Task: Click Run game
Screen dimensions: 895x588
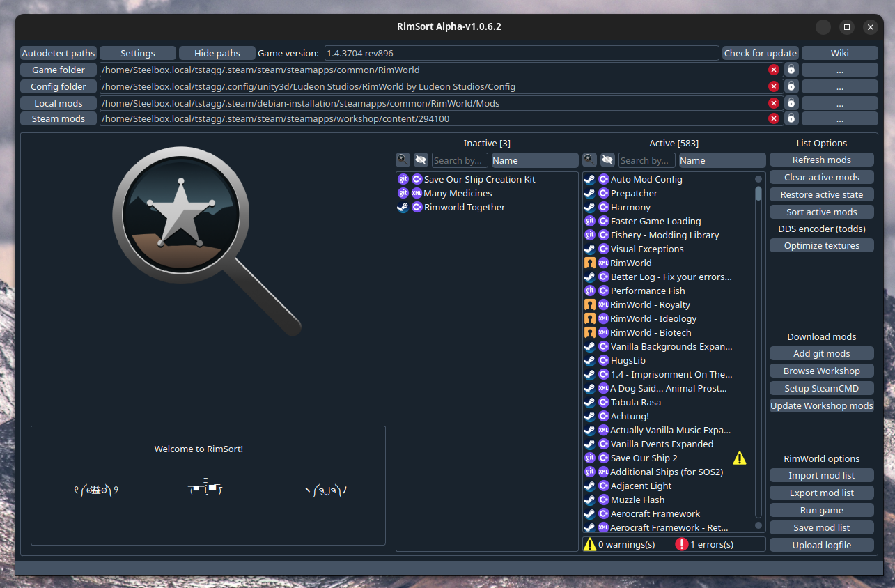Action: click(822, 510)
